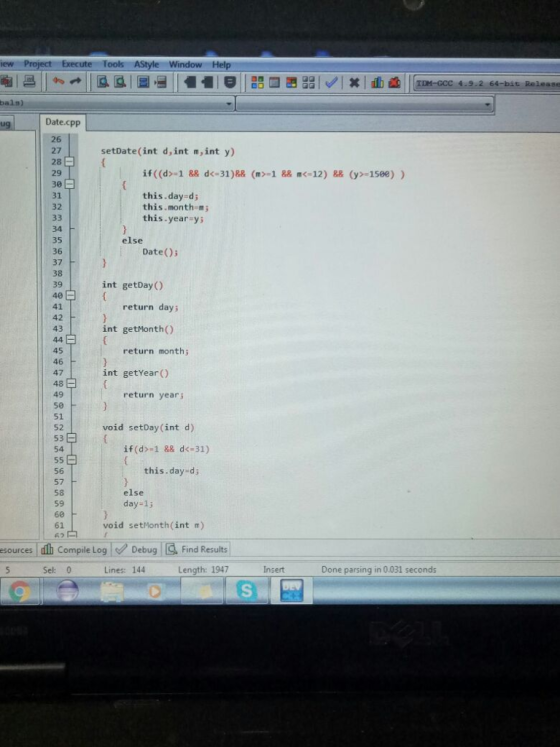The height and width of the screenshot is (747, 560).
Task: Click 'Done parsing in 0.031 seconds' status
Action: click(378, 570)
